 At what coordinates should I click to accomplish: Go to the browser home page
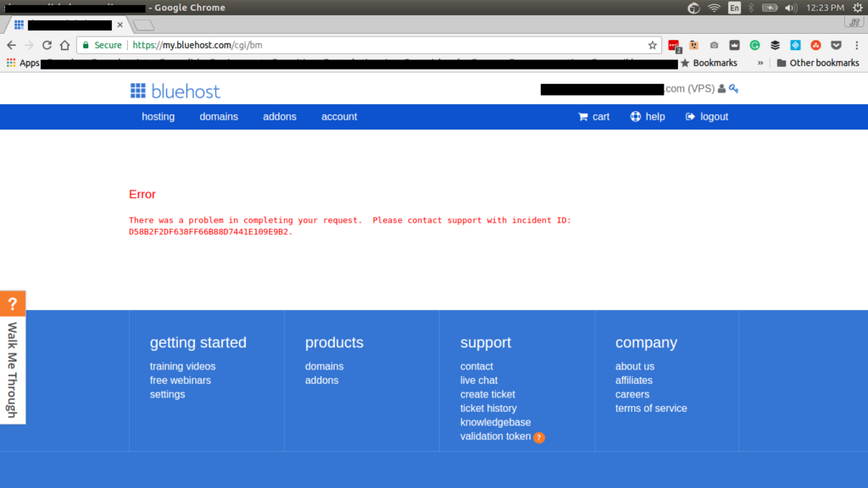(64, 46)
